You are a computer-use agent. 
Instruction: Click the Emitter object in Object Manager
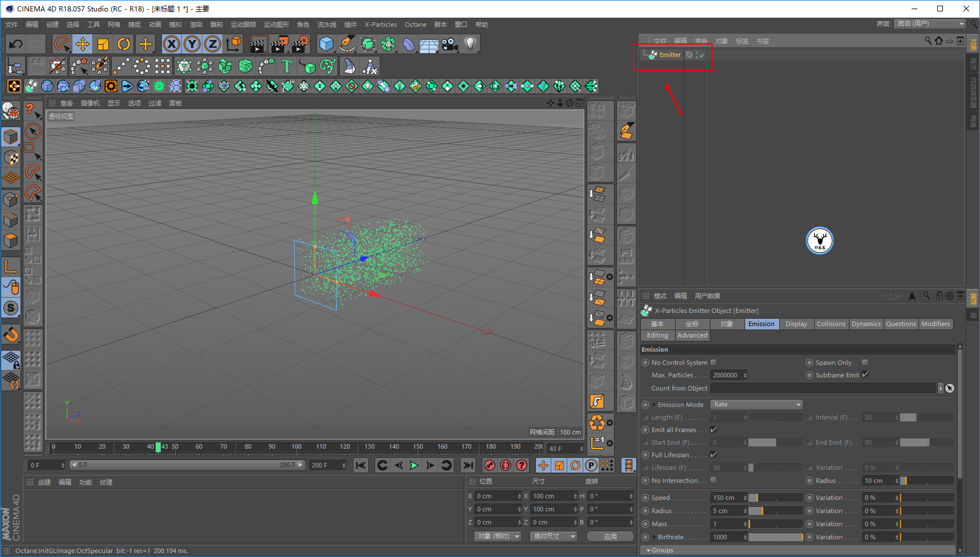click(670, 55)
